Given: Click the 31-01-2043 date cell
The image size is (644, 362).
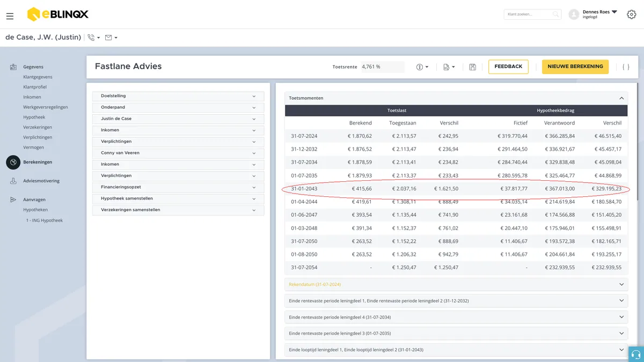Looking at the screenshot, I should click(x=304, y=189).
